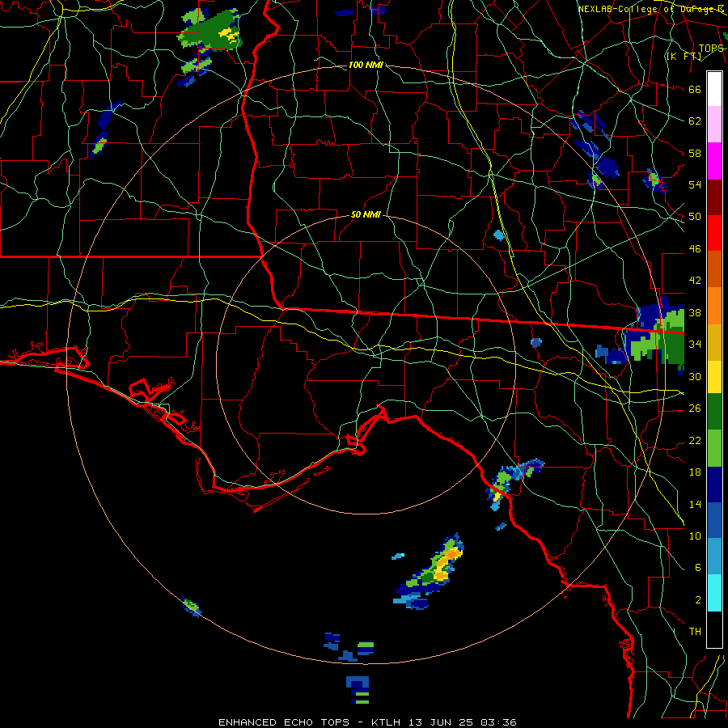Screen dimensions: 728x728
Task: Select the bright red legend swatch
Action: click(714, 233)
